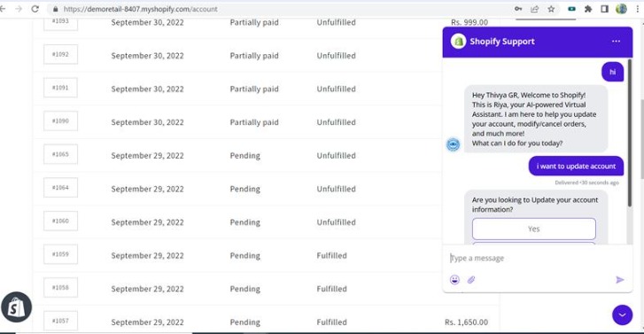Send the message with arrow icon
Viewport: 644px width, 334px height.
point(620,280)
